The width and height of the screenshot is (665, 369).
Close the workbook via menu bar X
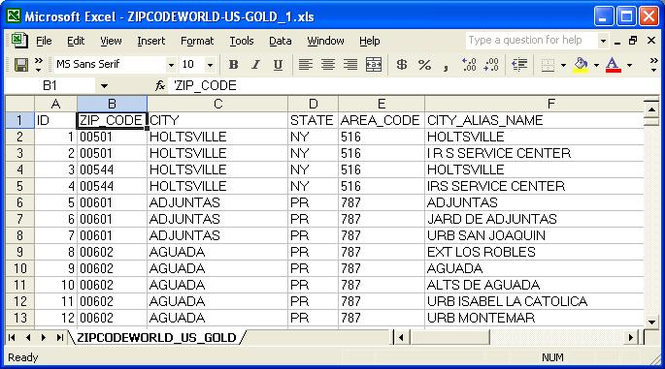651,41
